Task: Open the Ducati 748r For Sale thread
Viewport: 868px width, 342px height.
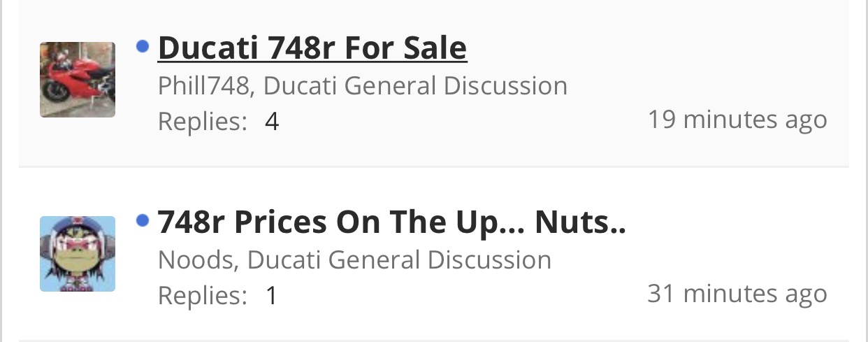Action: (x=312, y=48)
